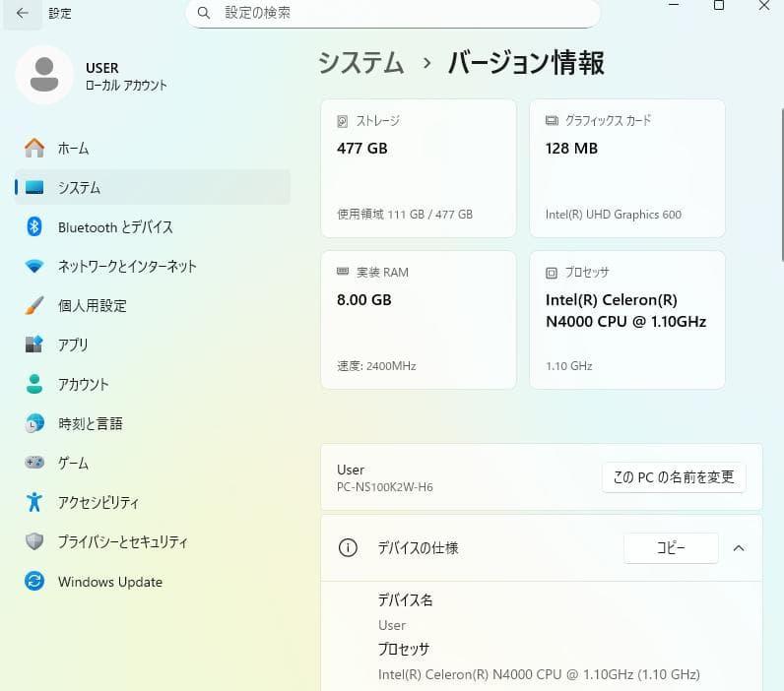Click the Time and language globe icon

34,423
